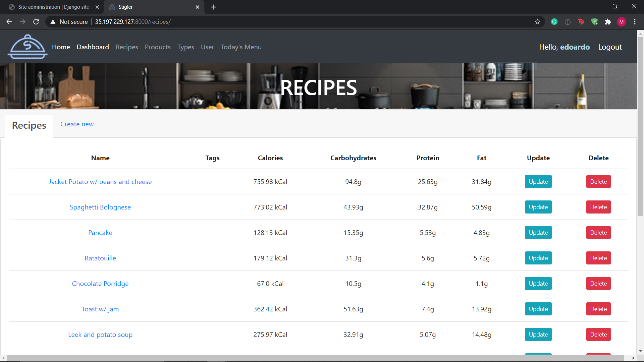Click the profile avatar M icon

click(x=621, y=22)
